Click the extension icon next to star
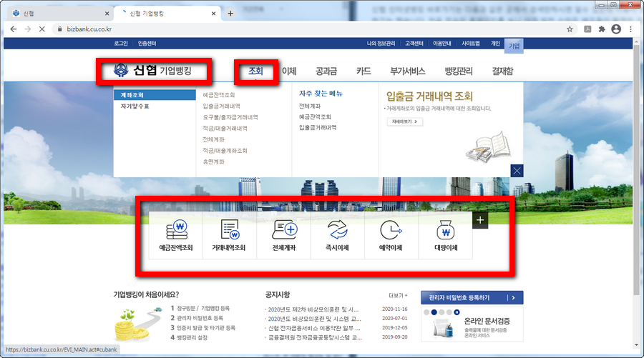 point(587,29)
